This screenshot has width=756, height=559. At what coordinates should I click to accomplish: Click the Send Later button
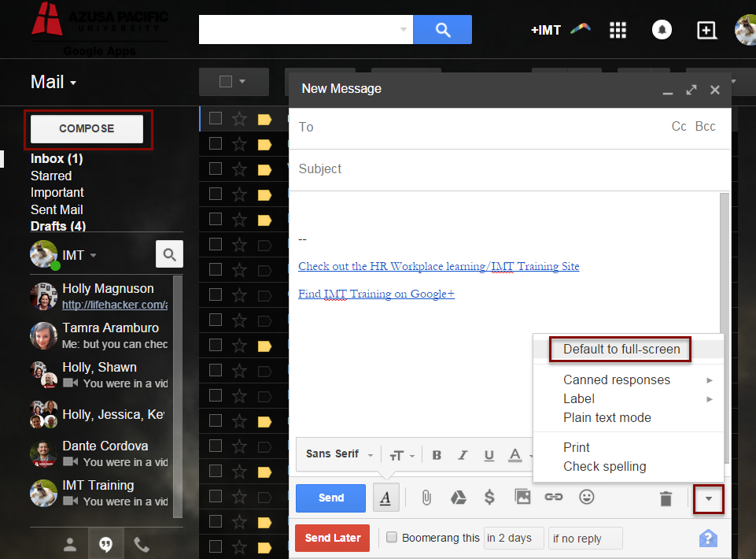tap(332, 538)
